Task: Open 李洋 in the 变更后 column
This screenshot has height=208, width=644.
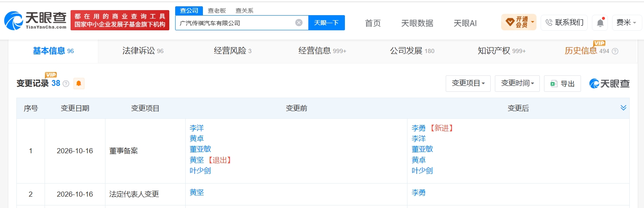Action: (419, 139)
